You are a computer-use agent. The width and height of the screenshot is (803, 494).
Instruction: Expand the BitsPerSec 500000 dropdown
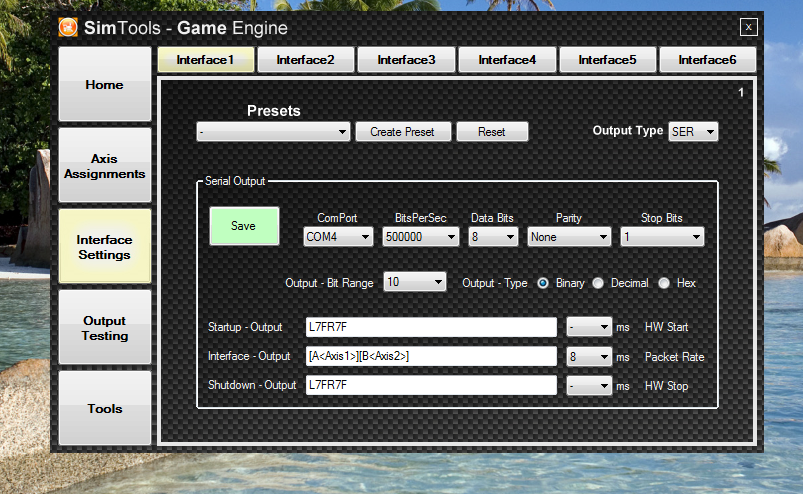420,237
